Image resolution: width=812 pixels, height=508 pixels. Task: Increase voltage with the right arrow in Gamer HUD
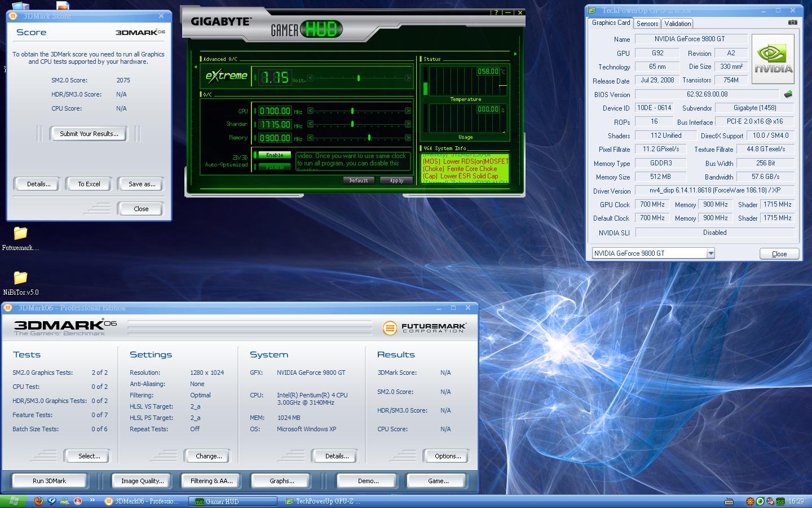click(x=408, y=78)
